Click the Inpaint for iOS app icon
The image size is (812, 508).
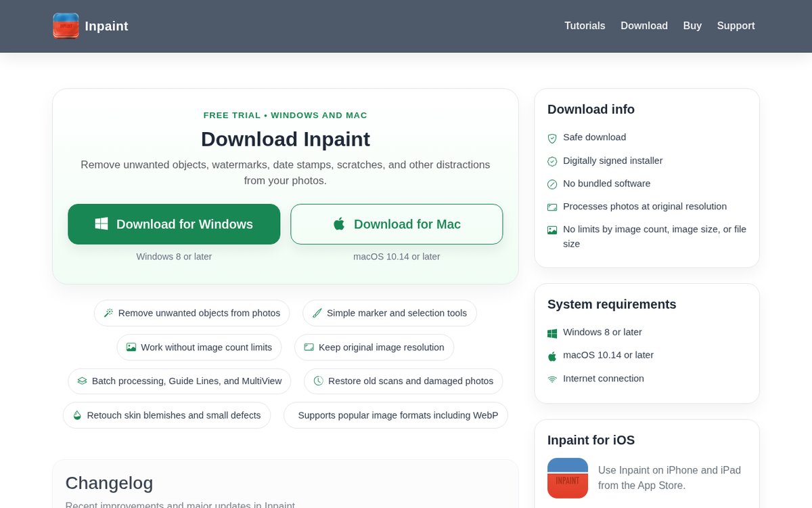pyautogui.click(x=568, y=478)
